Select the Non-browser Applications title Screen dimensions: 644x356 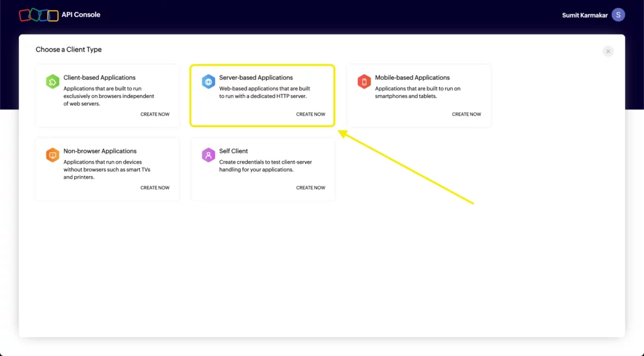100,151
